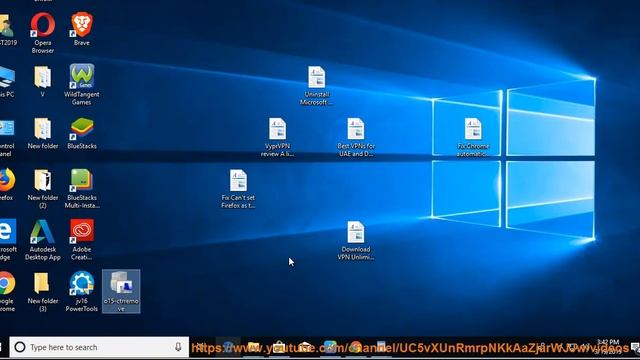Click the Cortana circle in search box
Screen dimensions: 640x360
(x=20, y=347)
